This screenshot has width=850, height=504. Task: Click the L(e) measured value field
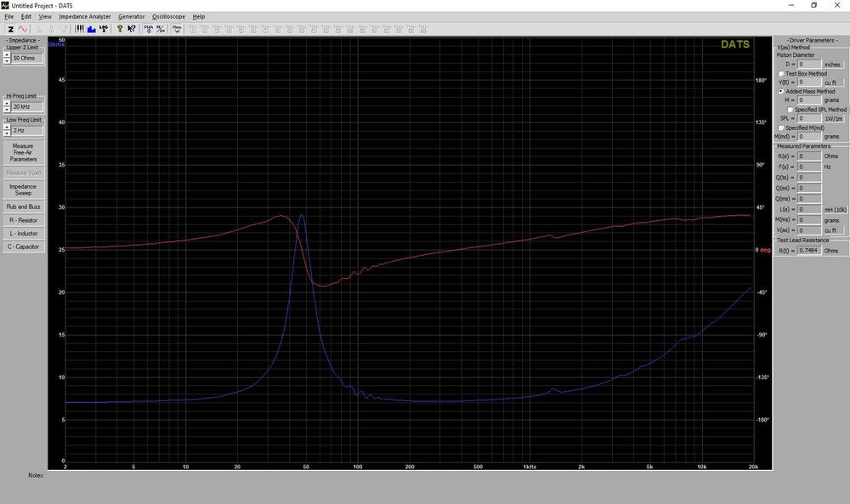(x=809, y=209)
